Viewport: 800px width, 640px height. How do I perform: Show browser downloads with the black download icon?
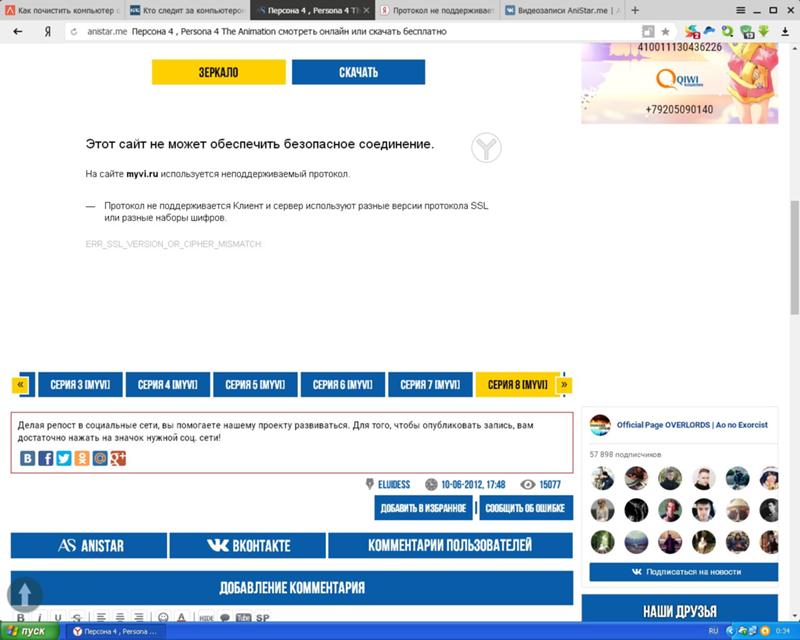click(785, 32)
